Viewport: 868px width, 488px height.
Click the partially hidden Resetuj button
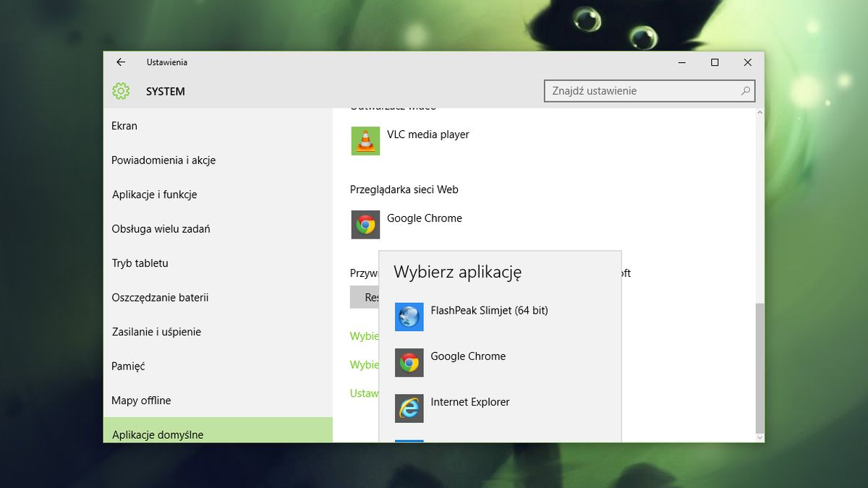point(365,297)
